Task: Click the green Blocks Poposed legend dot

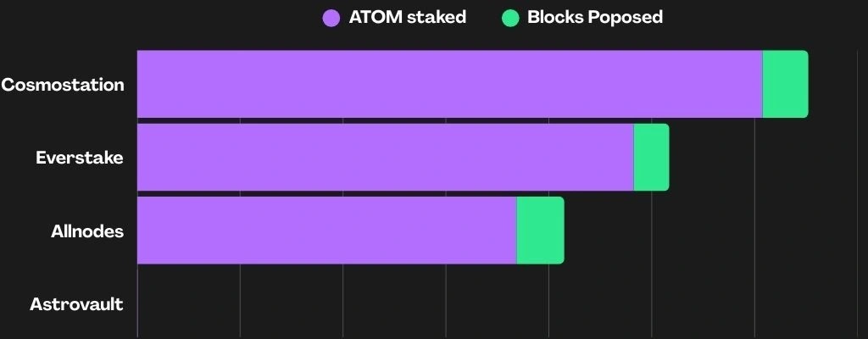Action: (509, 18)
